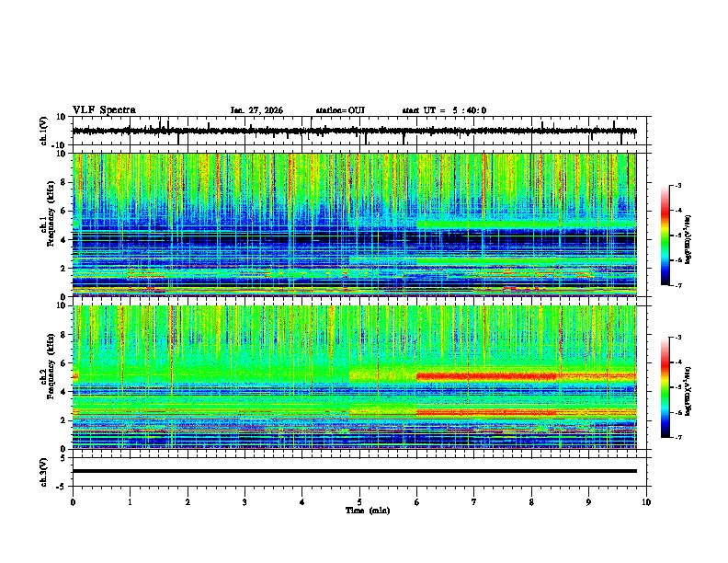Click the ch.2 color scale bar
This screenshot has height=563, width=728.
tap(665, 387)
